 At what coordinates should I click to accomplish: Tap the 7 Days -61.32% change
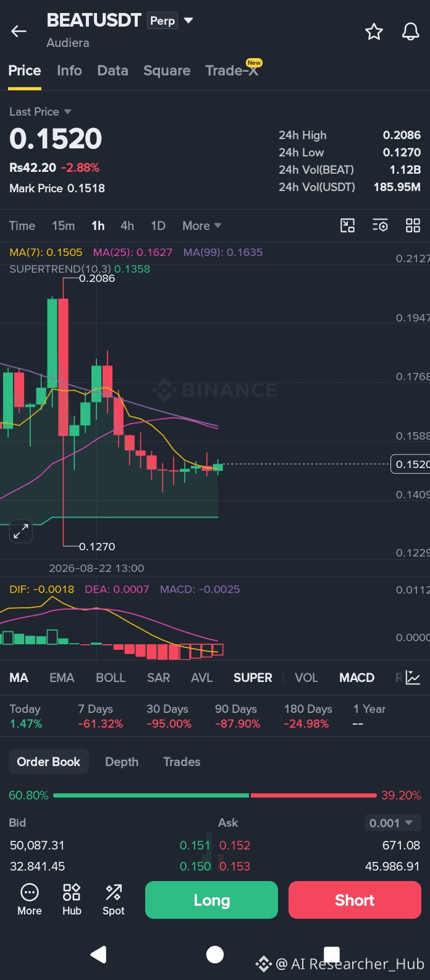pyautogui.click(x=101, y=716)
